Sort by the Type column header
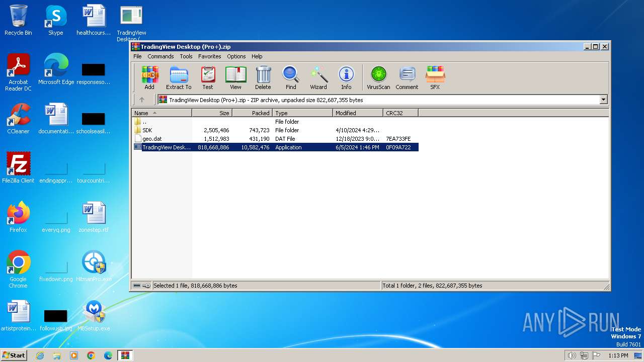 point(302,113)
